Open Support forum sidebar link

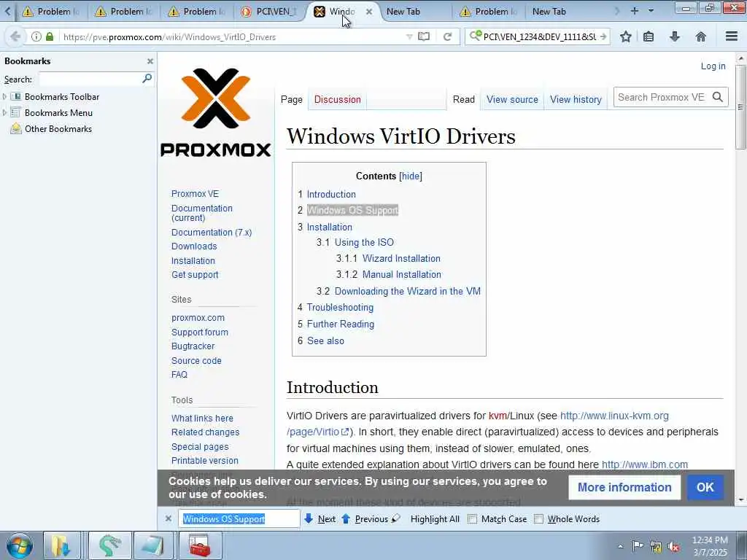[200, 332]
